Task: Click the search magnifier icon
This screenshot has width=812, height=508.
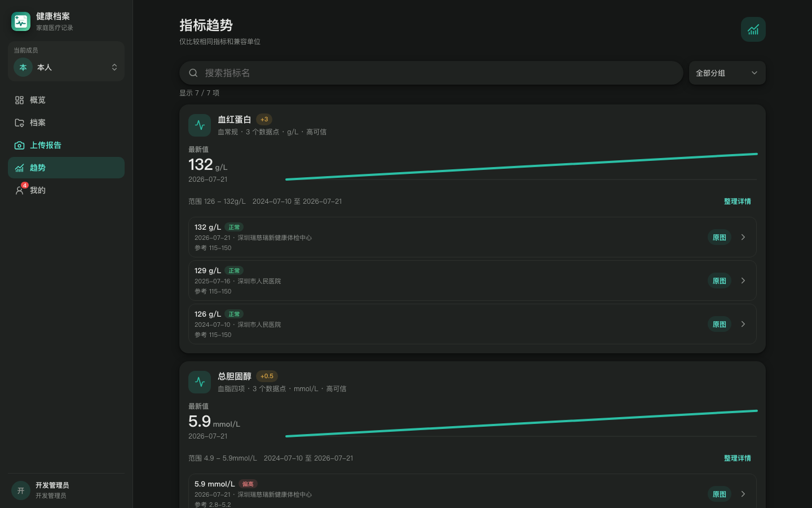Action: click(x=193, y=73)
